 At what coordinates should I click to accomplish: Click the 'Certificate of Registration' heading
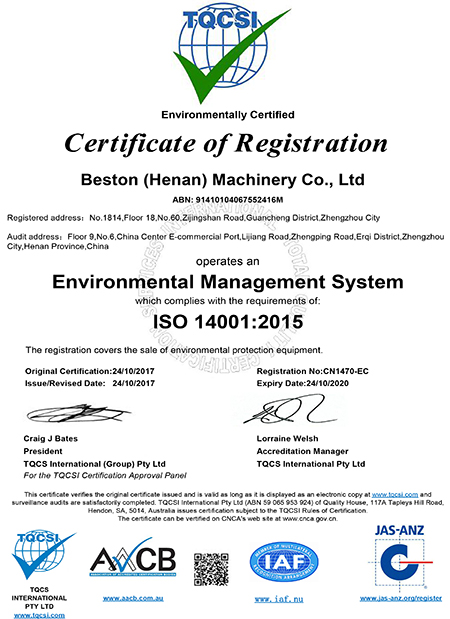tap(226, 143)
